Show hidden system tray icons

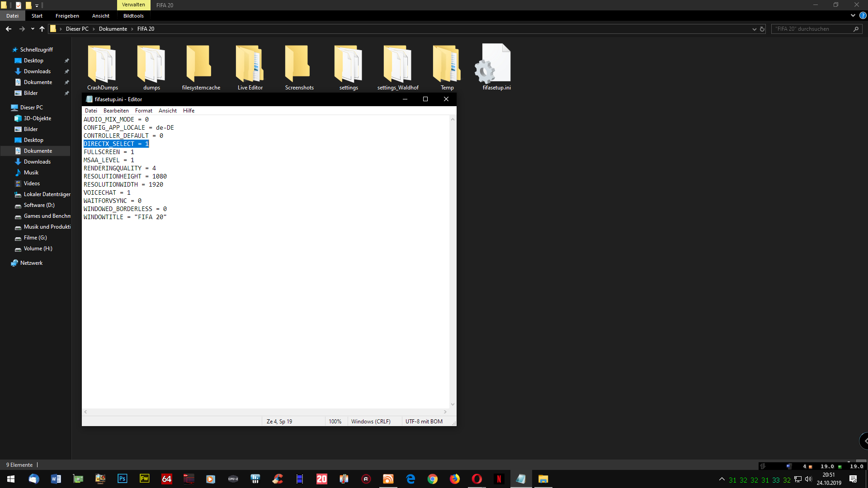(x=722, y=479)
